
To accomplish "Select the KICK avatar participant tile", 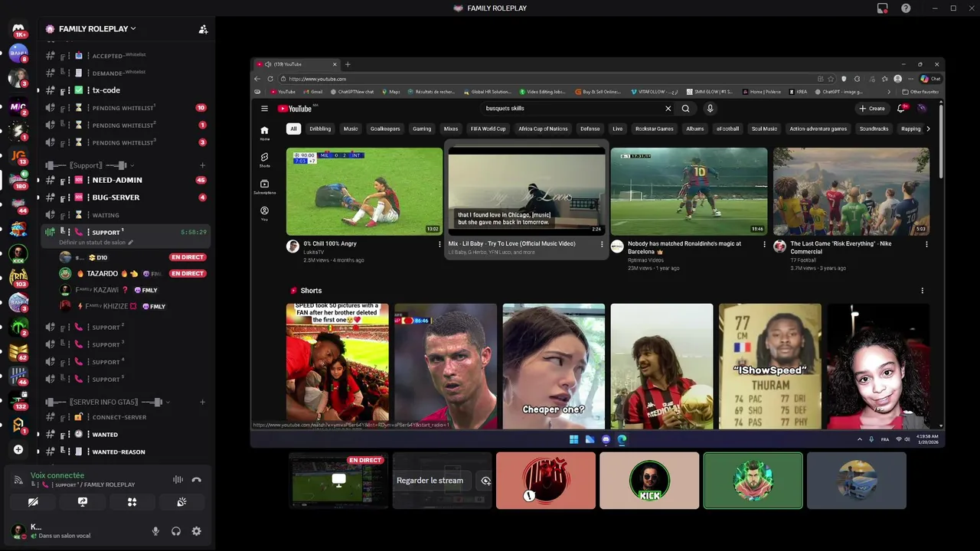I will click(x=649, y=481).
